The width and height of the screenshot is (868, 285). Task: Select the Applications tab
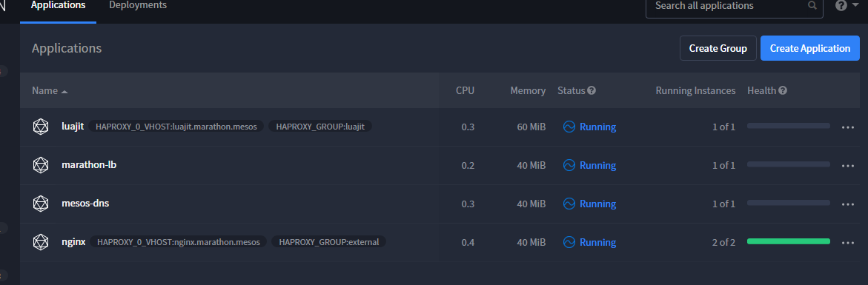click(x=58, y=5)
